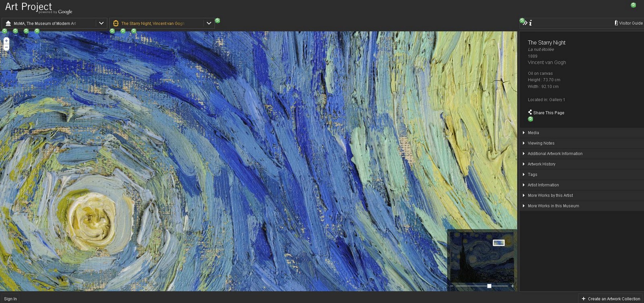Viewport: 644px width, 303px height.
Task: Expand Additional Artwork Information section
Action: tap(582, 154)
